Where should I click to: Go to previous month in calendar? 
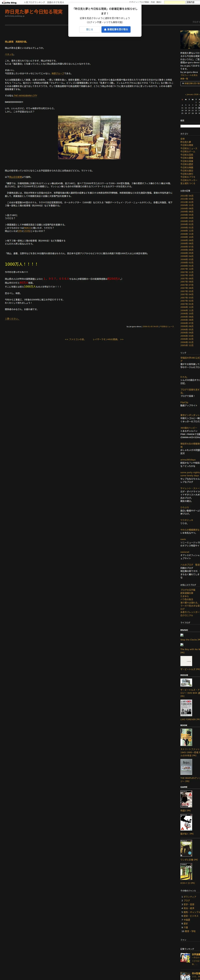186,94
